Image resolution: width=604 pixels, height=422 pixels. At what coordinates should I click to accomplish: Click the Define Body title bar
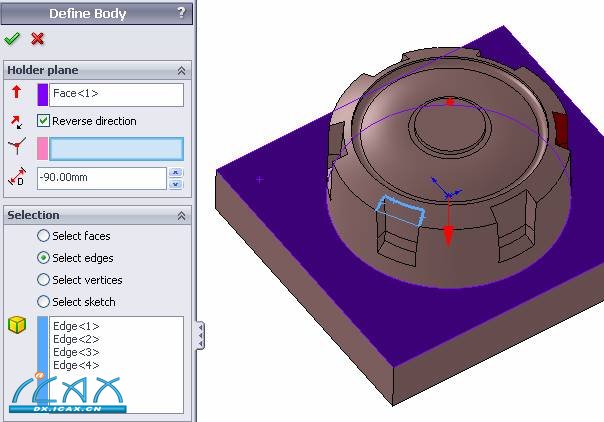click(96, 13)
